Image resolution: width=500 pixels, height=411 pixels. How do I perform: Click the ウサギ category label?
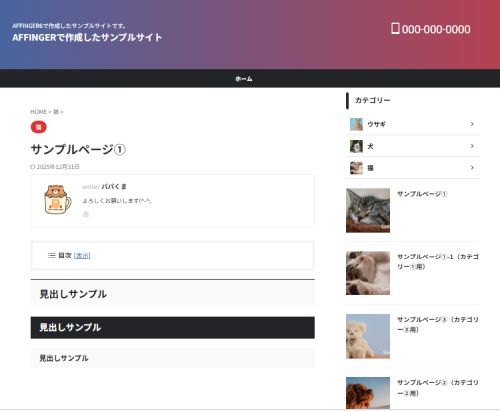[376, 124]
